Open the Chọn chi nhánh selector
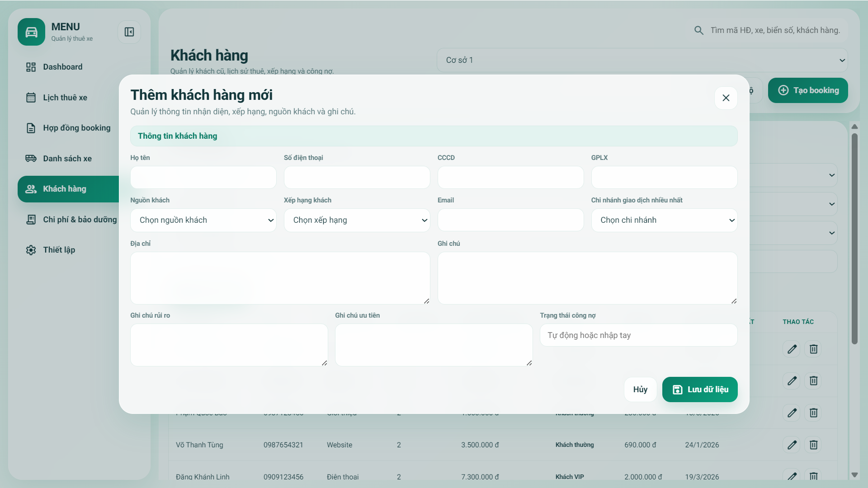This screenshot has width=868, height=488. pyautogui.click(x=664, y=220)
